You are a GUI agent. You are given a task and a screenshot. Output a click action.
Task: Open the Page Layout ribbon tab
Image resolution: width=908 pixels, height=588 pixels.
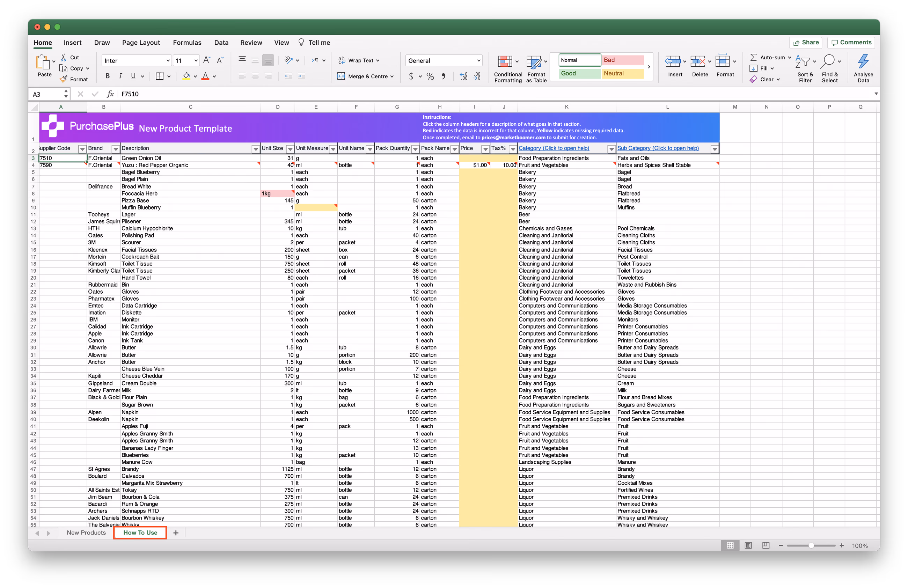pos(141,42)
